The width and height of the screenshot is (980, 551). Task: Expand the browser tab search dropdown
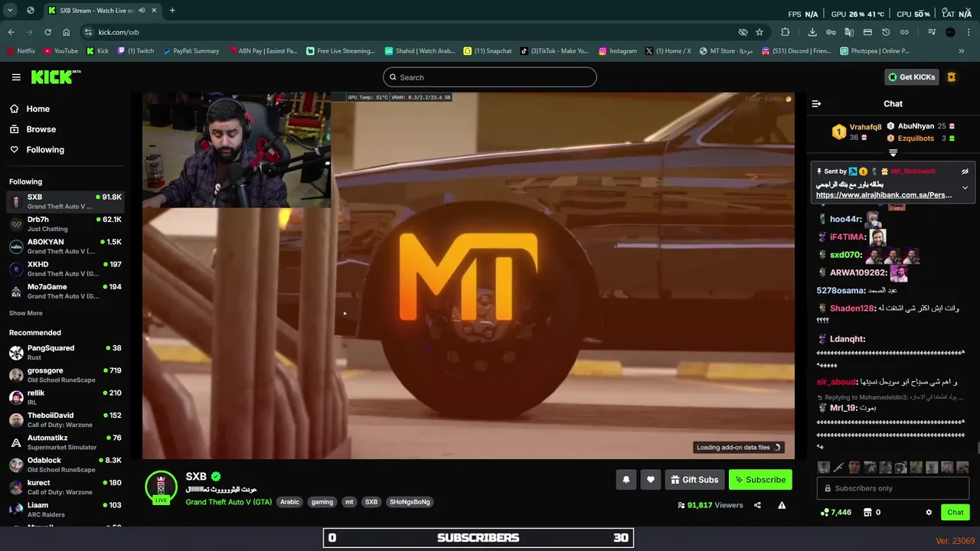pos(10,11)
